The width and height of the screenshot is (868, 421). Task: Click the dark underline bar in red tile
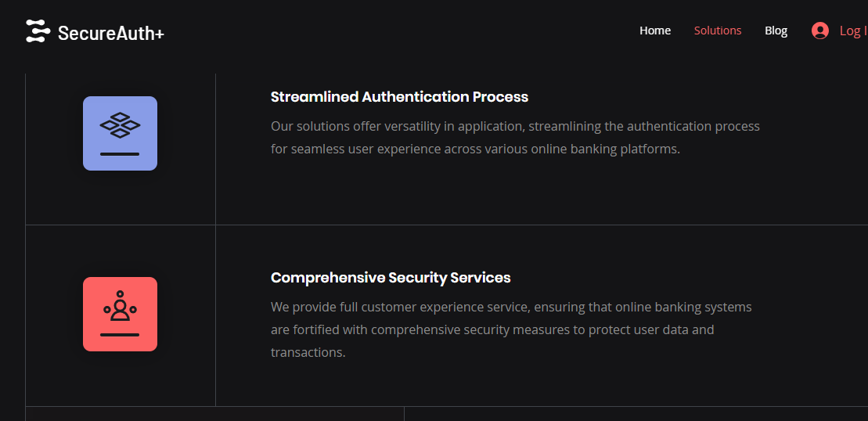click(120, 335)
